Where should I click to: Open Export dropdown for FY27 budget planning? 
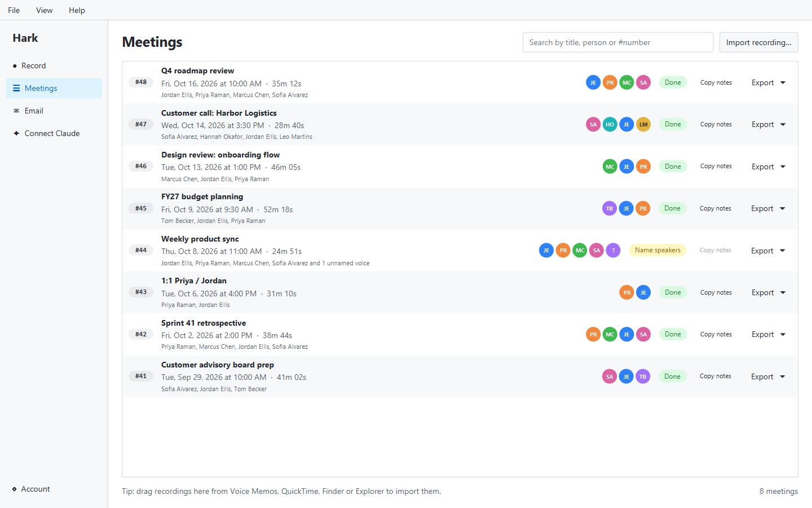[768, 208]
